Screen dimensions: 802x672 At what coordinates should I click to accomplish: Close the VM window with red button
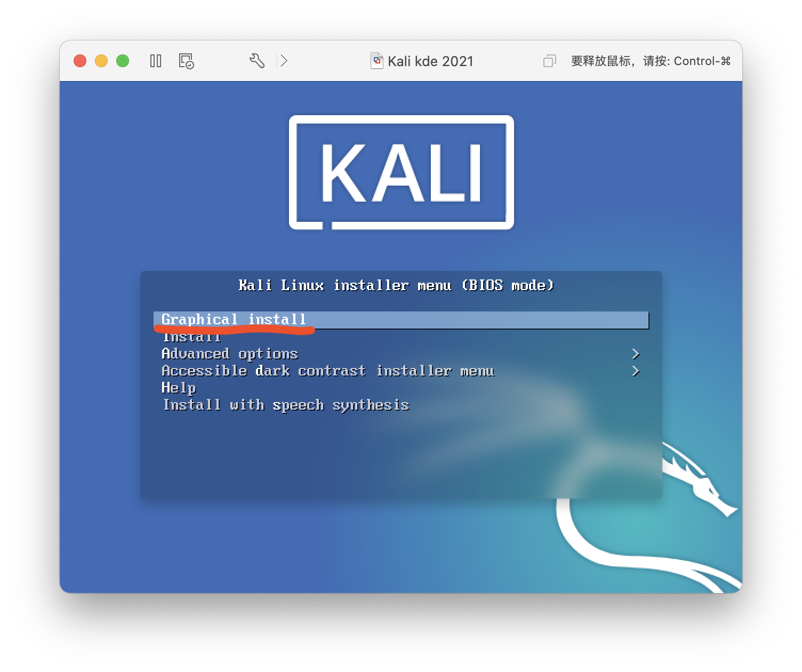[x=80, y=61]
